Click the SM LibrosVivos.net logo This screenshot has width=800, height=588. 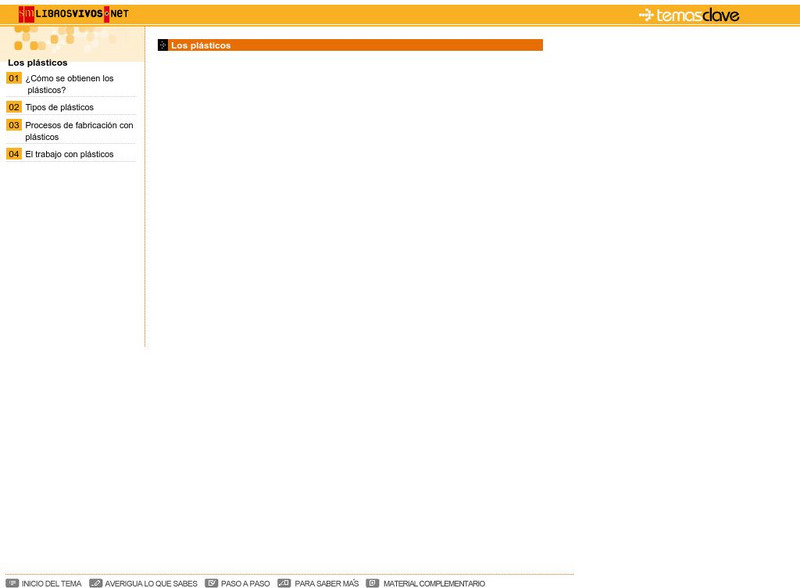73,14
